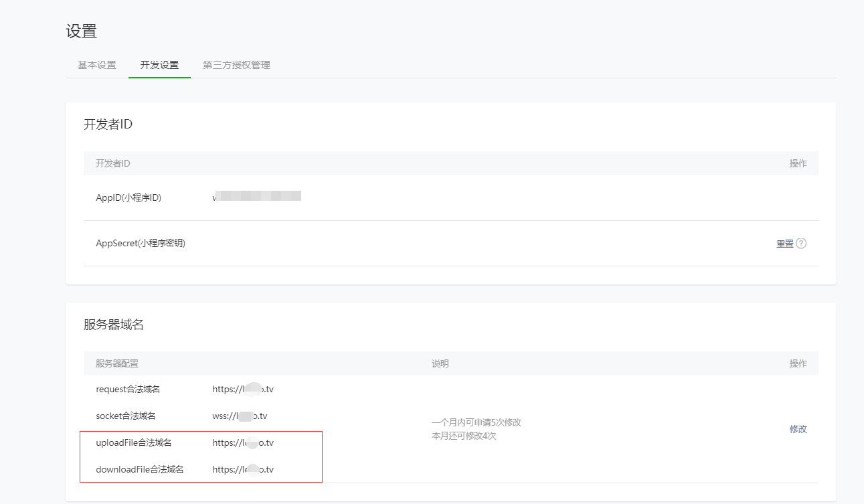Image resolution: width=864 pixels, height=504 pixels.
Task: Click the 设置 page title
Action: point(81,31)
